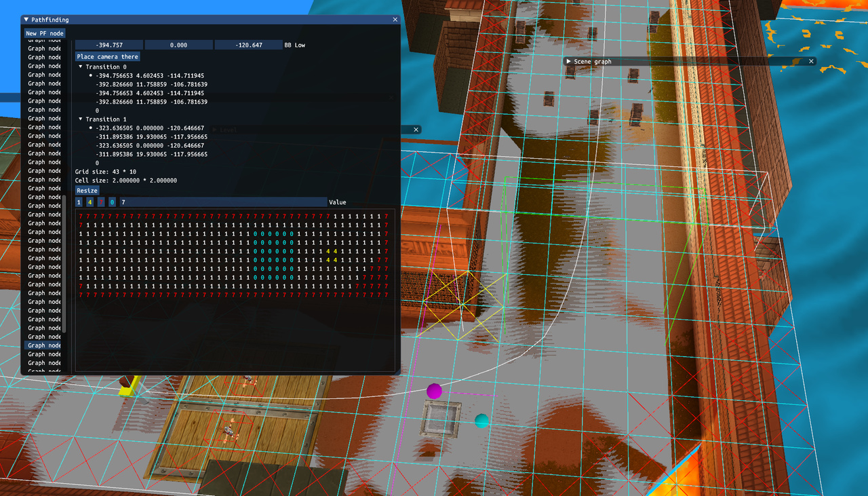Click the Grid size: 43 * 10 text

click(x=105, y=172)
